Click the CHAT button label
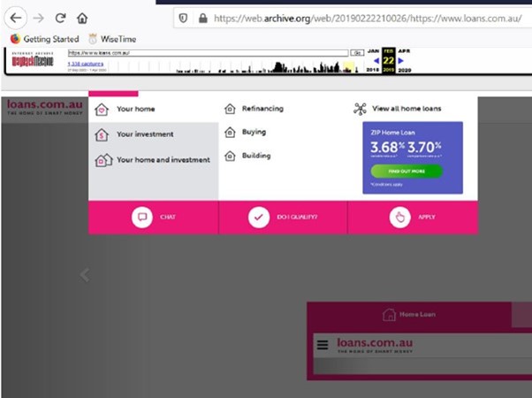The image size is (532, 398). click(168, 217)
